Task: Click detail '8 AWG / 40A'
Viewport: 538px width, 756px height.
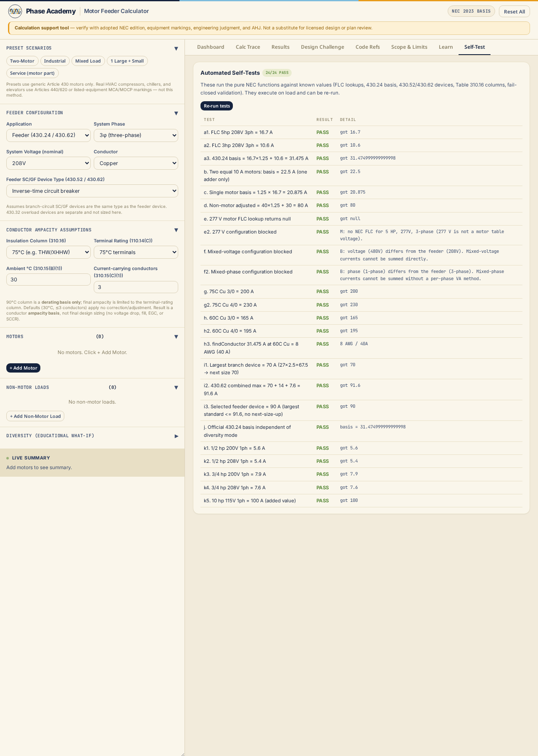Action: click(x=354, y=344)
